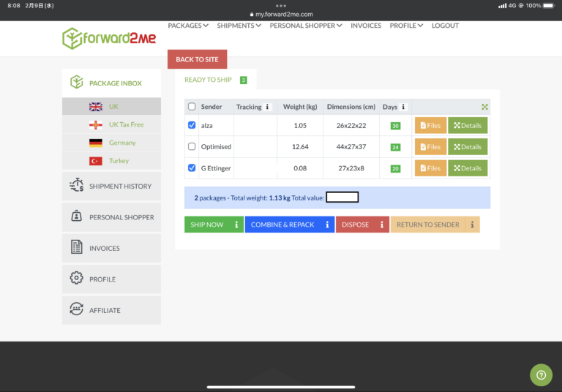Click the forward2me logo

point(109,38)
